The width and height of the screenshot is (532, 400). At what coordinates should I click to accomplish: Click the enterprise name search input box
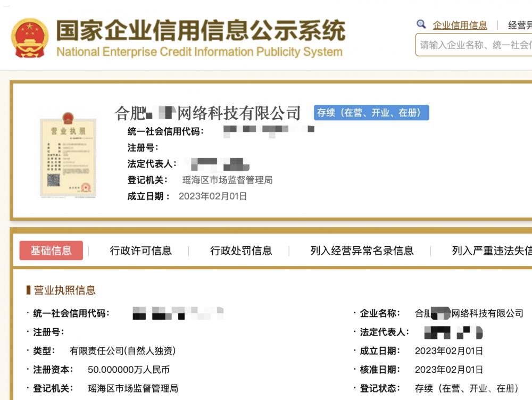[475, 45]
